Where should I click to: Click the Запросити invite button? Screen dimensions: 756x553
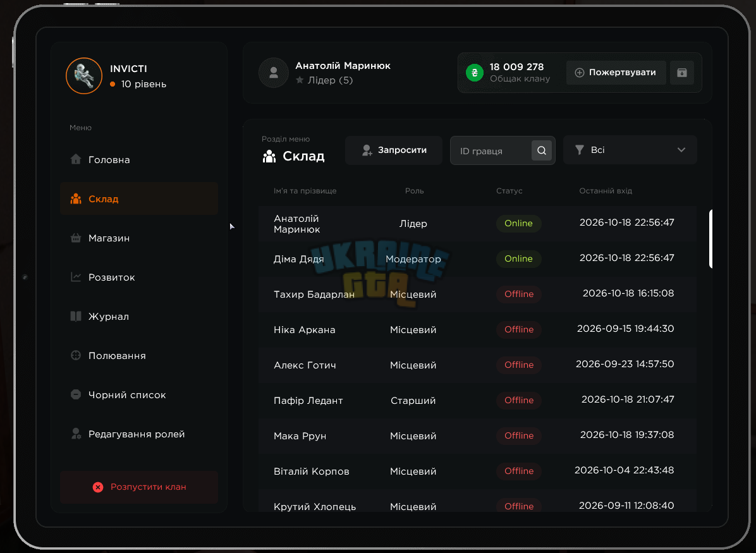[x=393, y=150]
